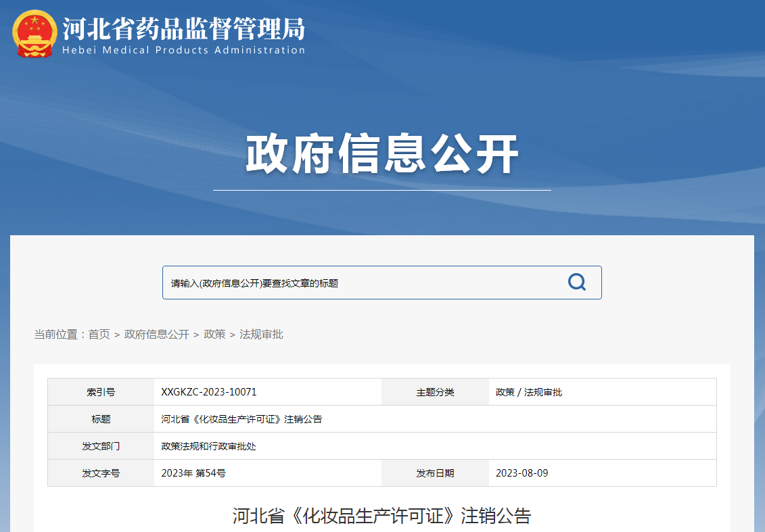
Task: Click index number XXGKZC-2023-10071
Action: (209, 392)
